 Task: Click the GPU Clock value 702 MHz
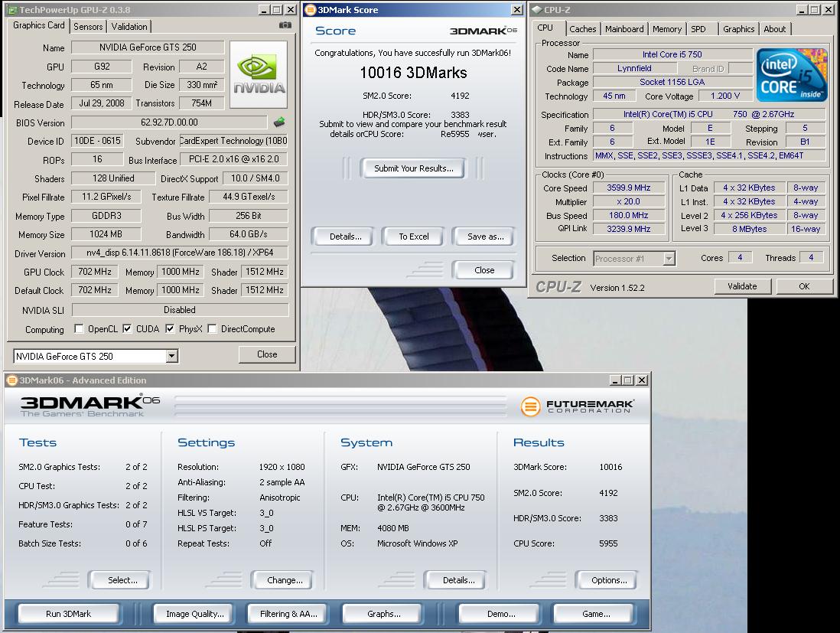95,272
